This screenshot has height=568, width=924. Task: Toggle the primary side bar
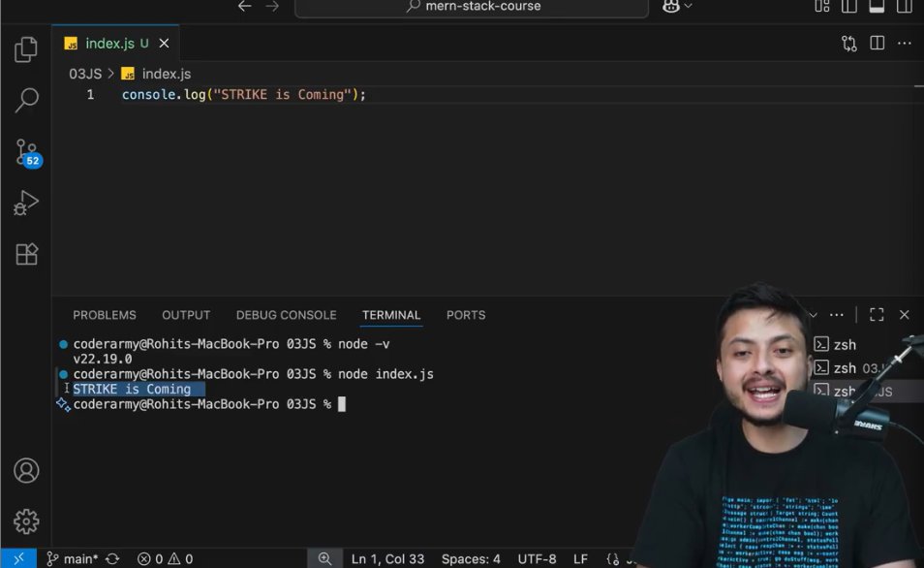[x=849, y=7]
